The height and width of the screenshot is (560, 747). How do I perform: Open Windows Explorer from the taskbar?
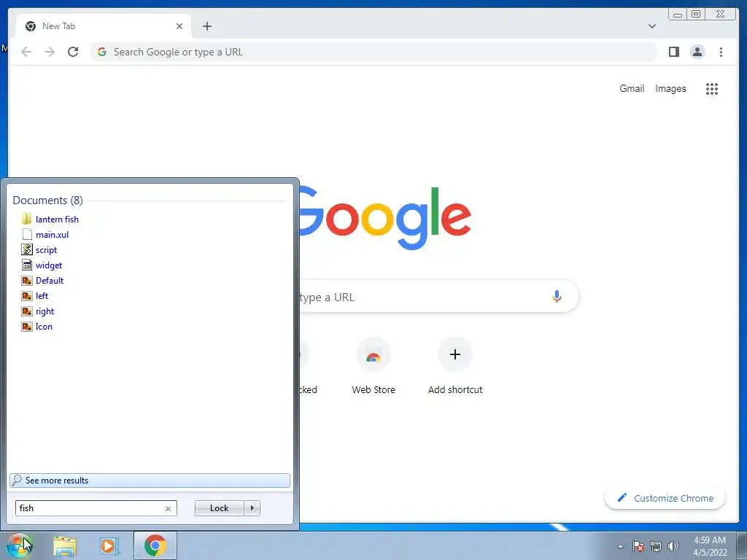[x=65, y=545]
